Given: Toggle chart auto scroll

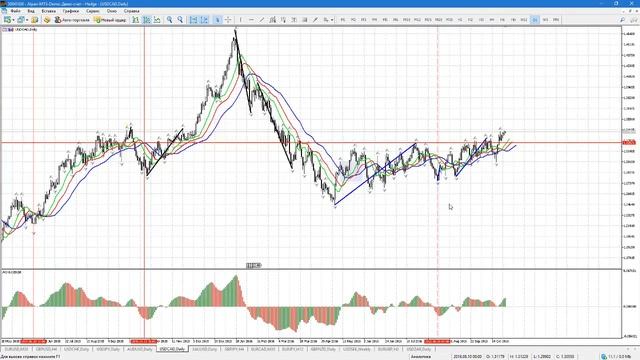Looking at the screenshot, I should click(x=193, y=20).
